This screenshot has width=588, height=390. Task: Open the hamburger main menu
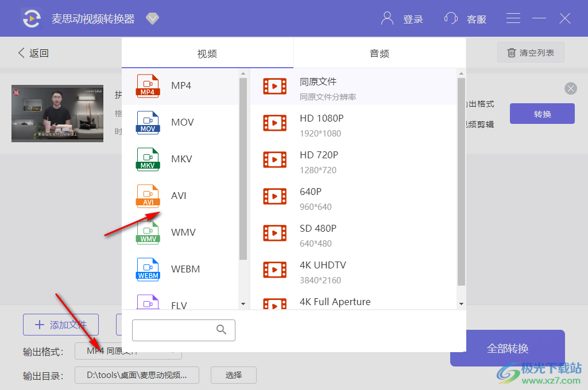tap(513, 18)
